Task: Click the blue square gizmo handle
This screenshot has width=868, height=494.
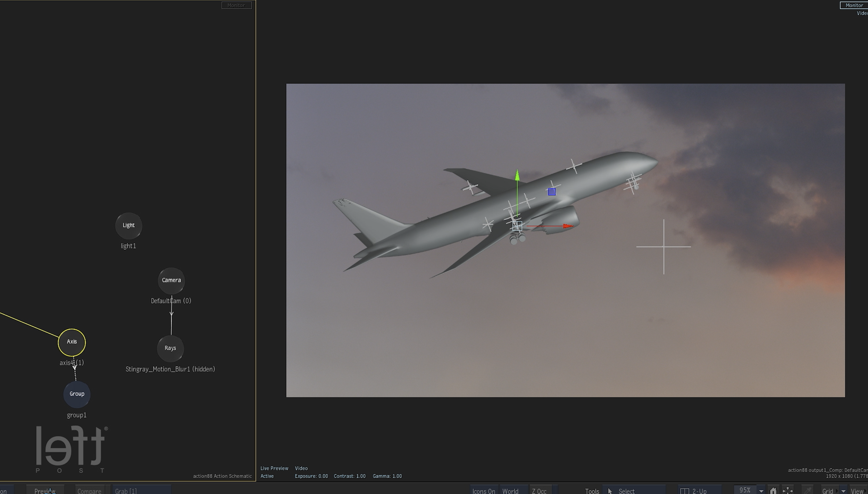Action: [552, 192]
